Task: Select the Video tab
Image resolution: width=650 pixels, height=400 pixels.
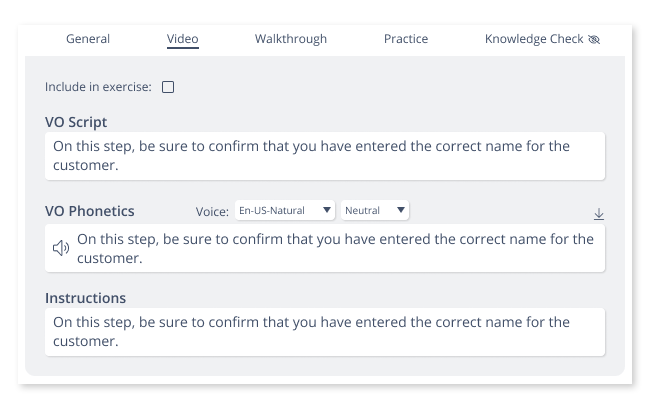Action: (x=182, y=39)
